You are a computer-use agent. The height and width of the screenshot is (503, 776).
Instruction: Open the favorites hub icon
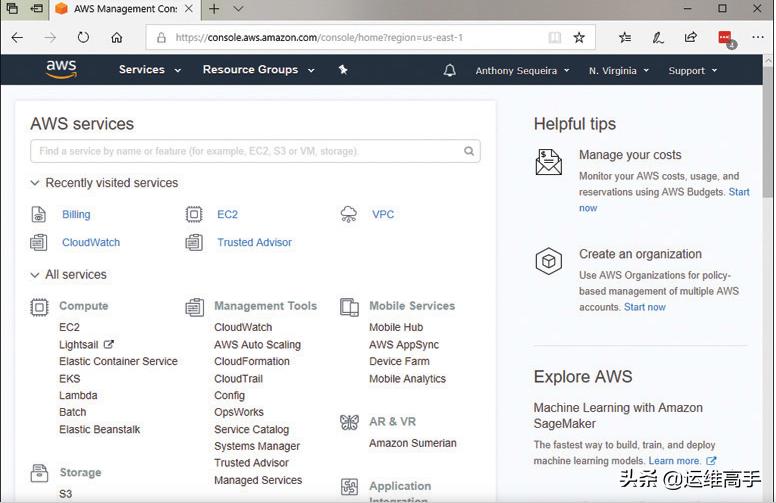(x=625, y=38)
